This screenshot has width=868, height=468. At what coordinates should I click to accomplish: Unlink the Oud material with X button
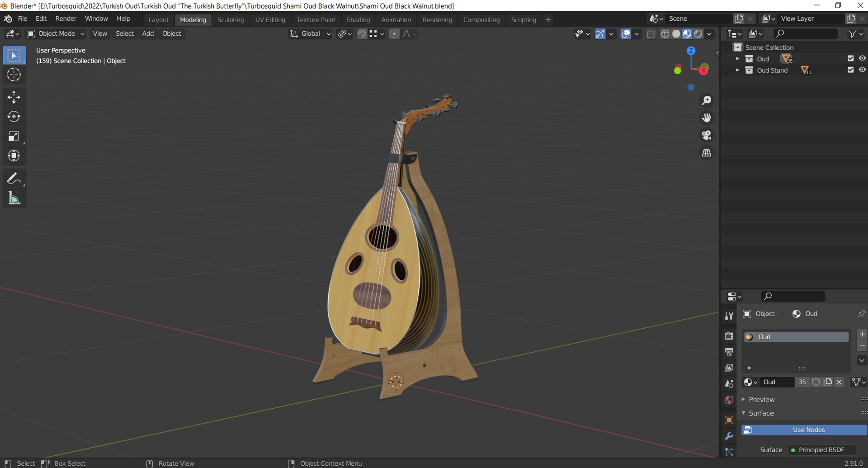(839, 382)
